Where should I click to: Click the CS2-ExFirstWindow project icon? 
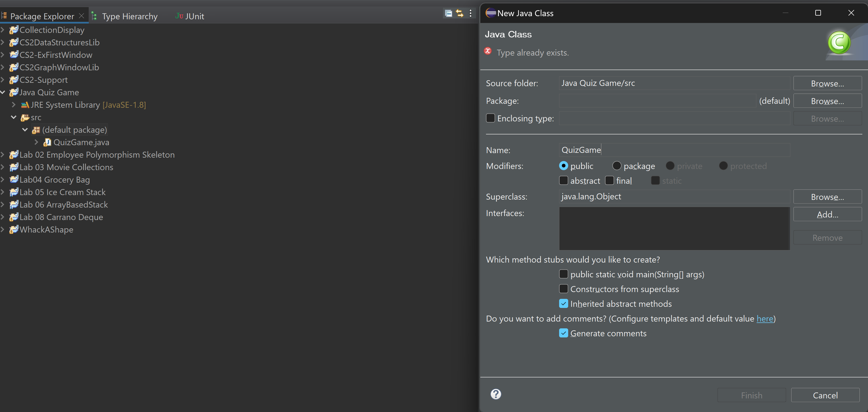pos(14,55)
